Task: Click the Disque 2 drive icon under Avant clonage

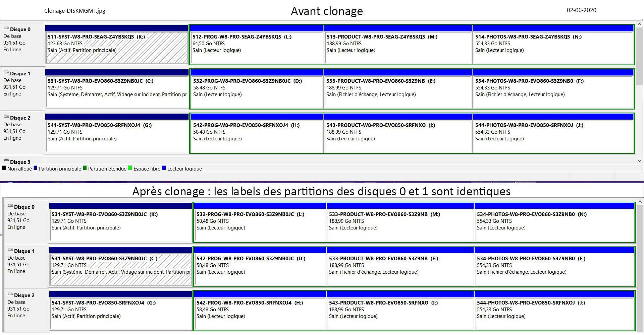Action: [x=6, y=117]
